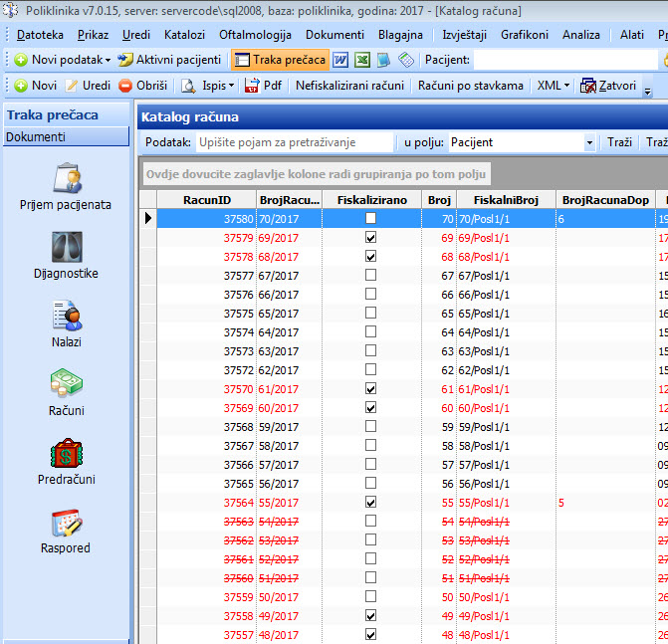Expand the 'u polju' Pacijent combo box

pyautogui.click(x=589, y=142)
